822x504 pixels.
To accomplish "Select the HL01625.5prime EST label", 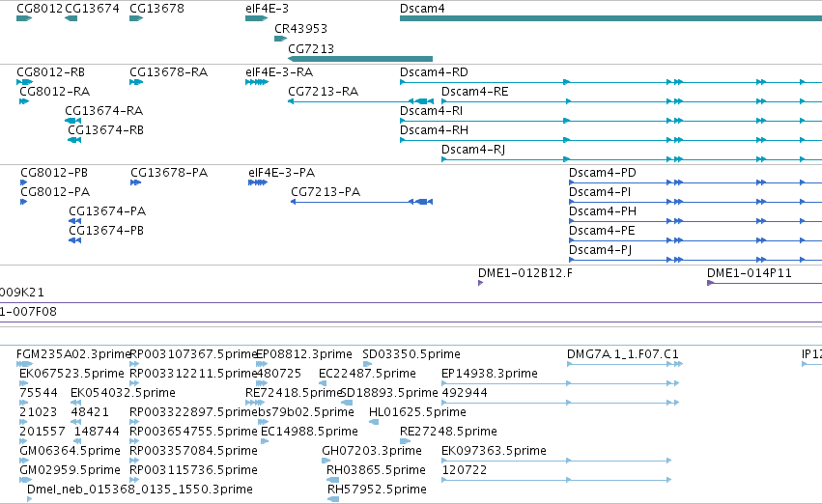I will click(418, 412).
